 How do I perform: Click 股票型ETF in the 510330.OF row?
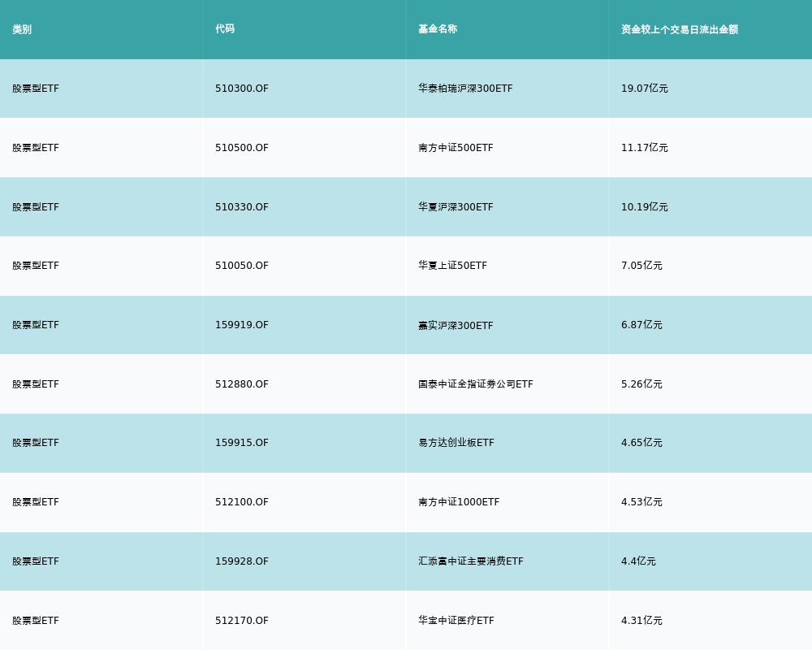[x=36, y=207]
